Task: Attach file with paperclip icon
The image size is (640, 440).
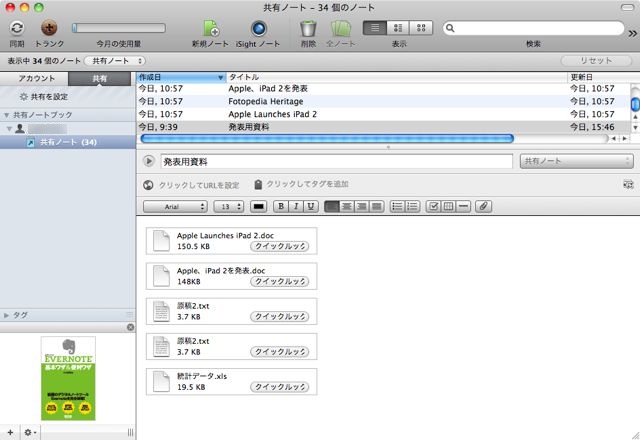Action: 483,207
